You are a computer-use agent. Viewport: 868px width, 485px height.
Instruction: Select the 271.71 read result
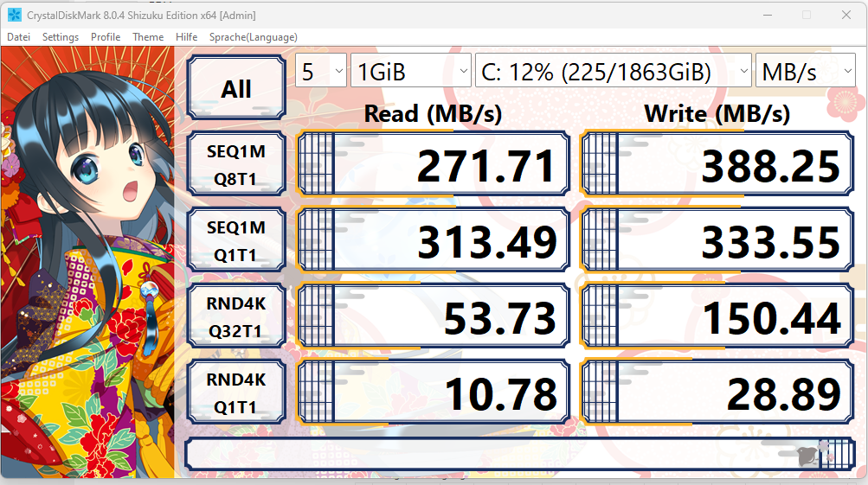click(x=434, y=163)
